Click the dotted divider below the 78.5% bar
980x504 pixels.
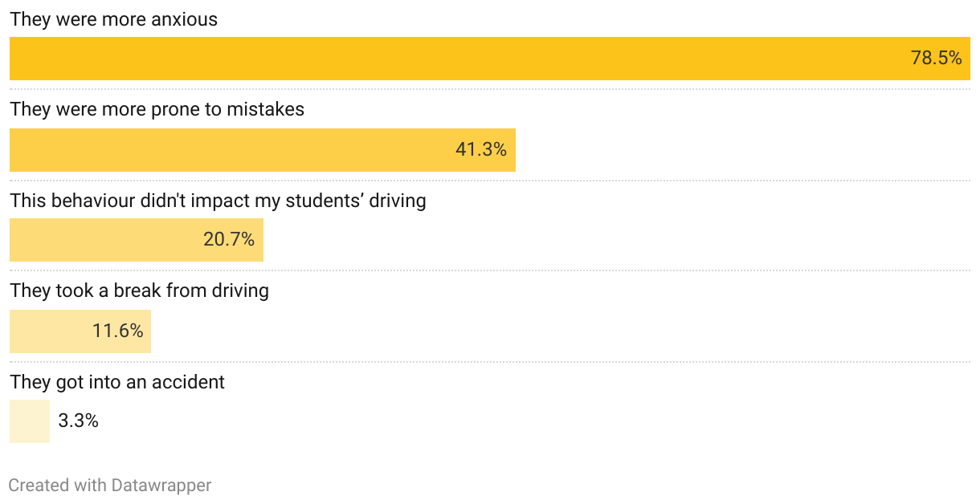[490, 89]
